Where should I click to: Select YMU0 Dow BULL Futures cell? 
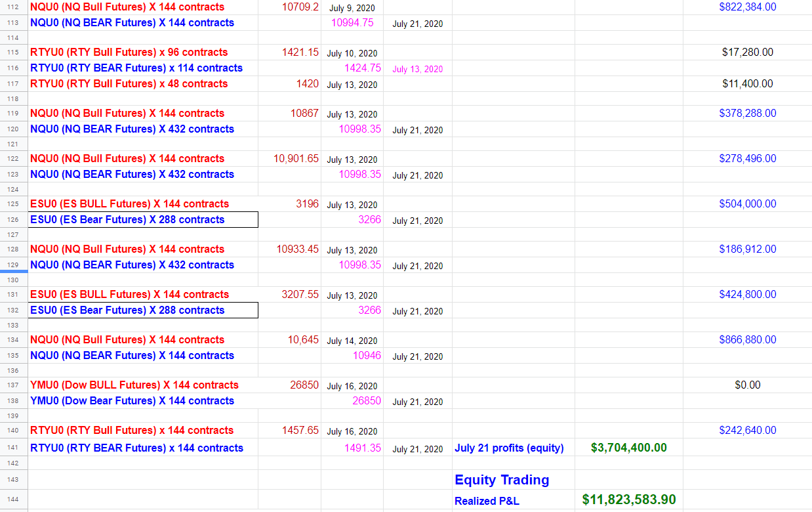point(142,385)
